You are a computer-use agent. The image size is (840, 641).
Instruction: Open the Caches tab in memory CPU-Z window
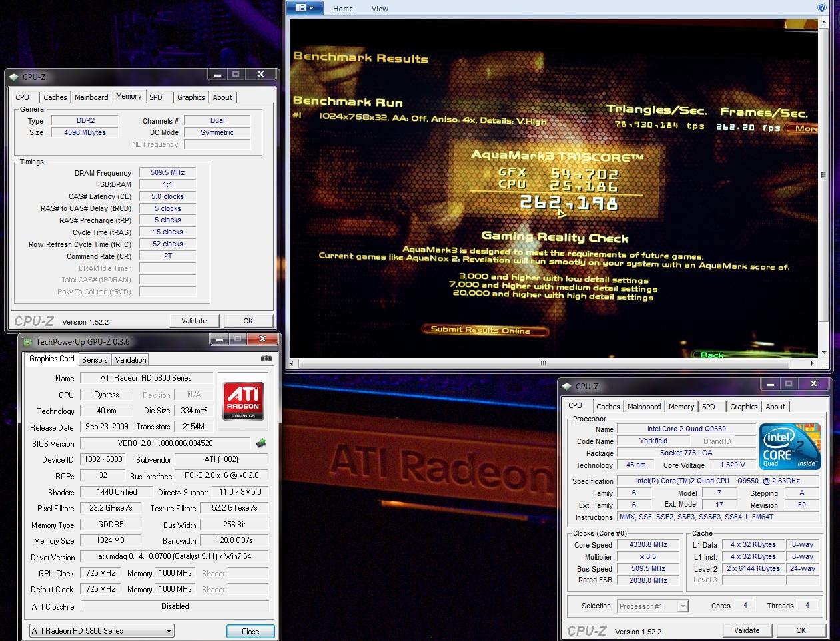(55, 97)
